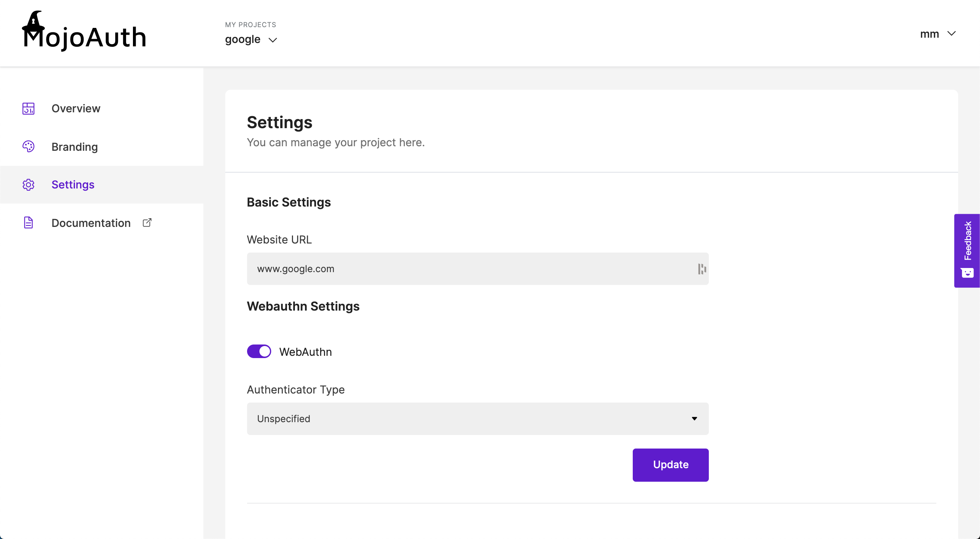
Task: Open Documentation via the external-link icon
Action: click(147, 222)
